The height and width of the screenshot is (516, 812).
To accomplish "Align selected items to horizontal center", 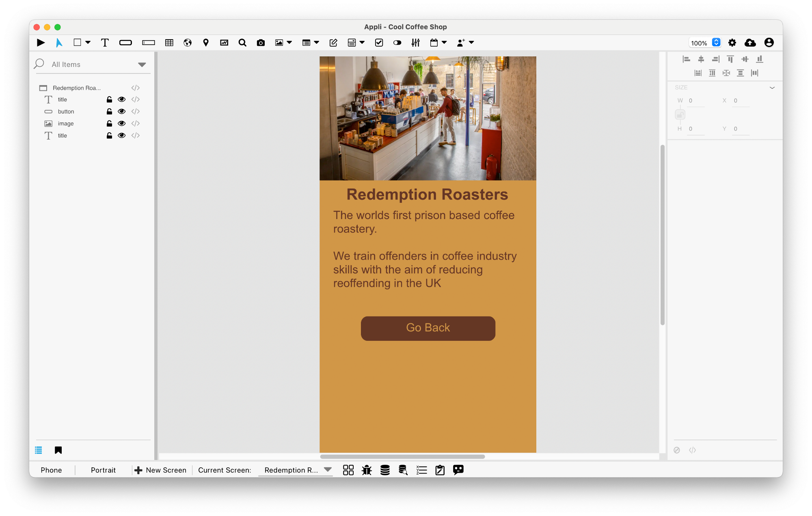I will (701, 59).
